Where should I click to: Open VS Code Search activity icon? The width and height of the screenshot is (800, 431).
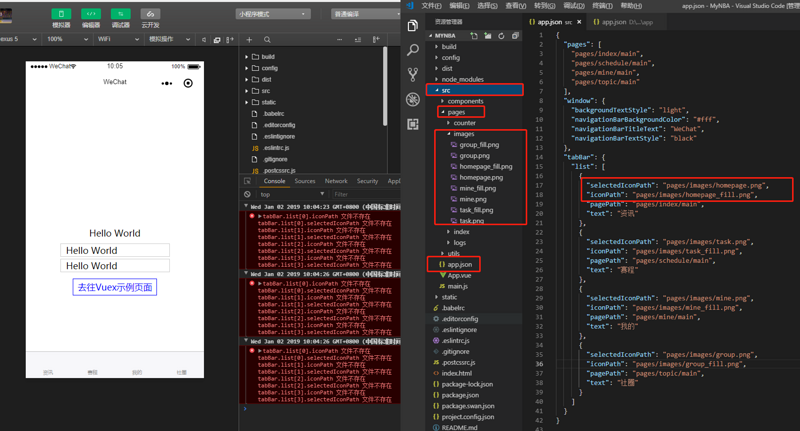(x=413, y=49)
